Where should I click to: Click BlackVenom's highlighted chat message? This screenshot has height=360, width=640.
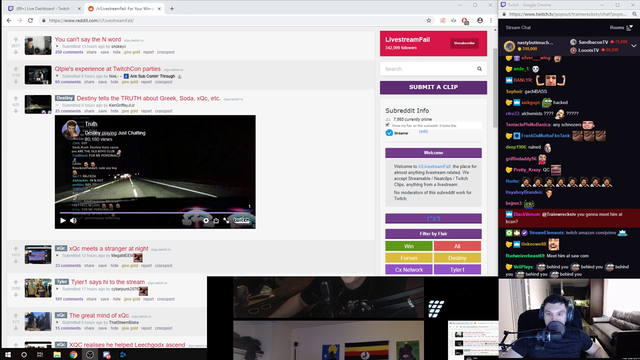point(569,218)
